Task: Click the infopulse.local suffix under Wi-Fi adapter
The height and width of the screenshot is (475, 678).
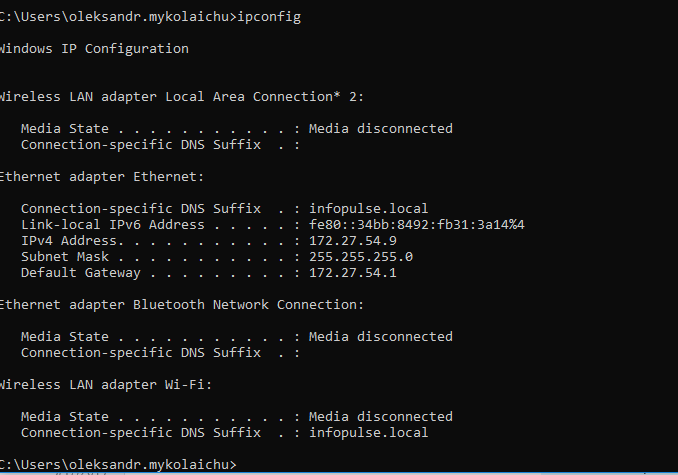Action: [369, 433]
